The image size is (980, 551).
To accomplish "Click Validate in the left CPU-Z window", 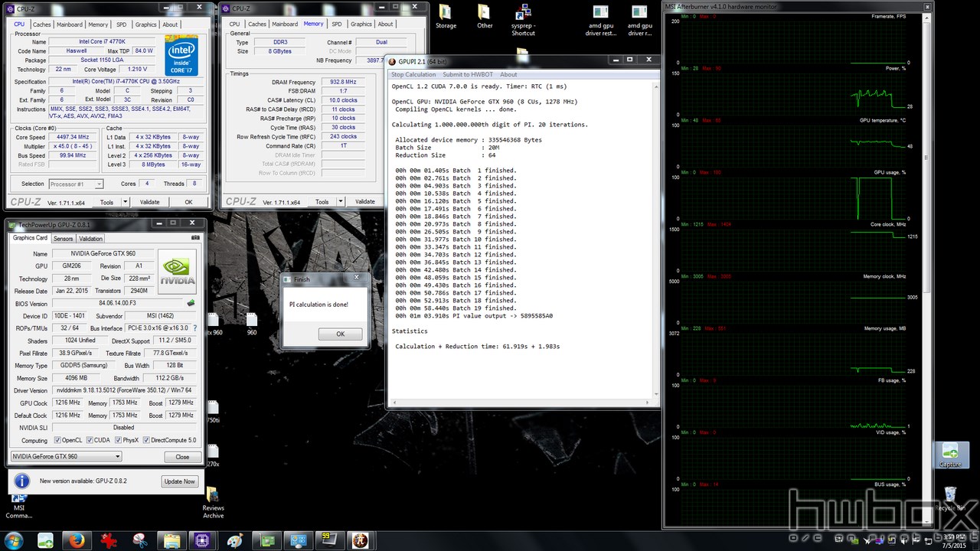I will click(x=149, y=202).
